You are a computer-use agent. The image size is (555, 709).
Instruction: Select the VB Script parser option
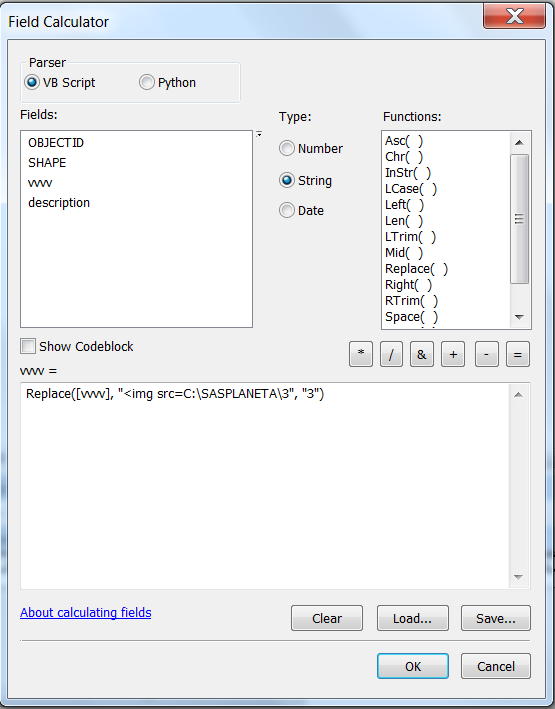pyautogui.click(x=60, y=83)
